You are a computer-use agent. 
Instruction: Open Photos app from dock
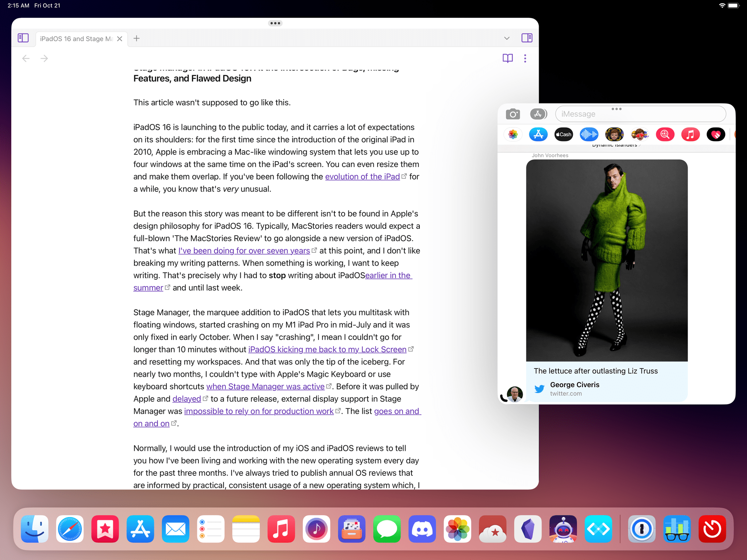(x=458, y=529)
